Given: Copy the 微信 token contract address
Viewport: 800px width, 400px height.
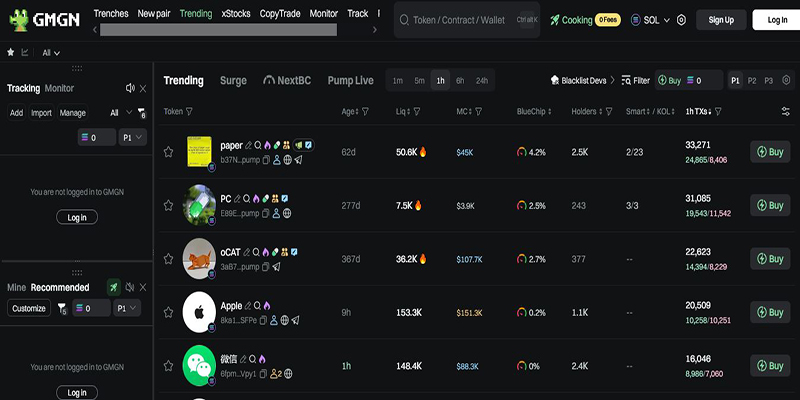Looking at the screenshot, I should click(263, 374).
